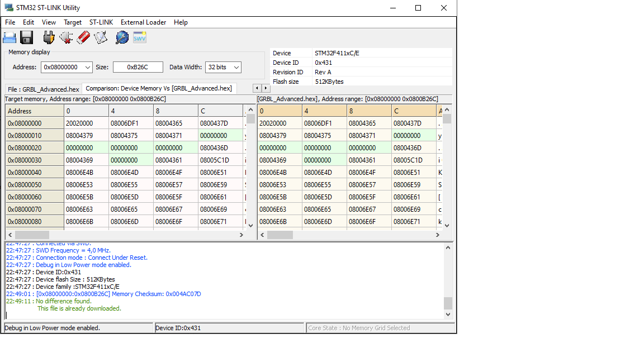The width and height of the screenshot is (644, 362).
Task: Click up arrow of Target memory vertical scrollbar
Action: coord(250,110)
